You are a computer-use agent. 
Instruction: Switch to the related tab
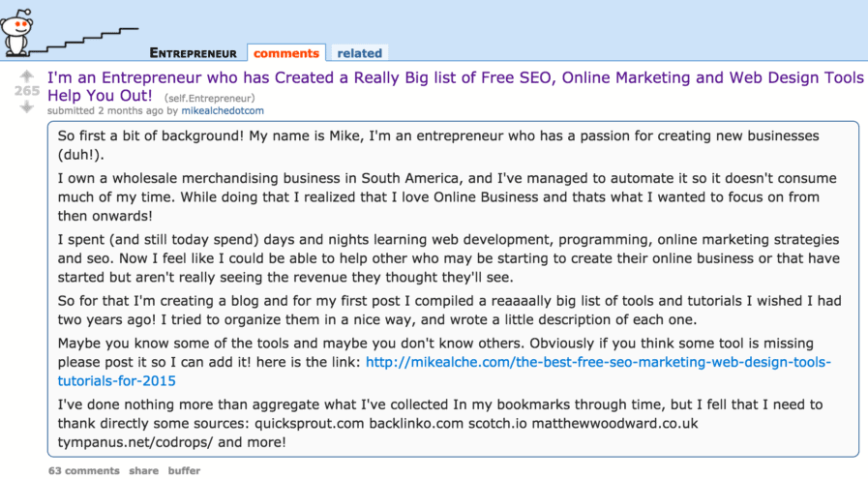(359, 53)
